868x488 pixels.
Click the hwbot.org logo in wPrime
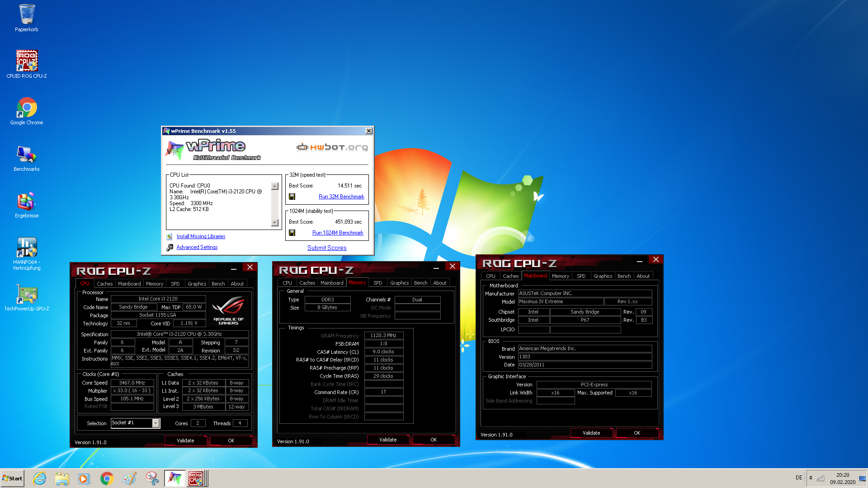tap(332, 147)
